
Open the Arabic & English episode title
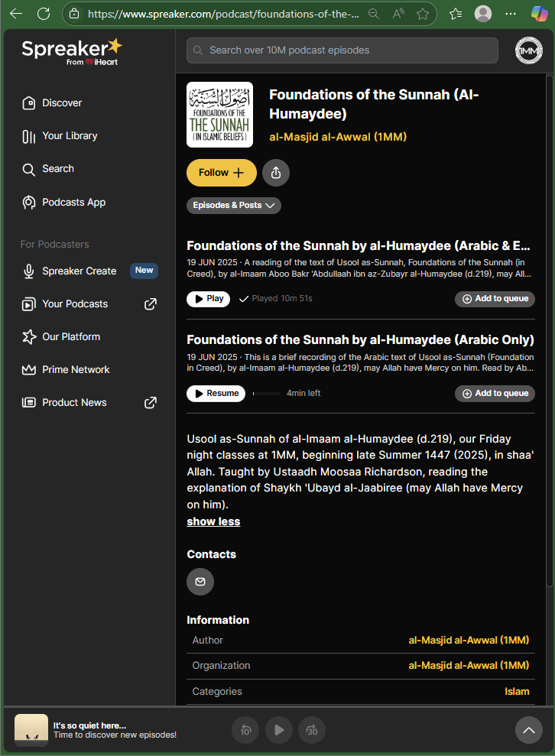[359, 246]
